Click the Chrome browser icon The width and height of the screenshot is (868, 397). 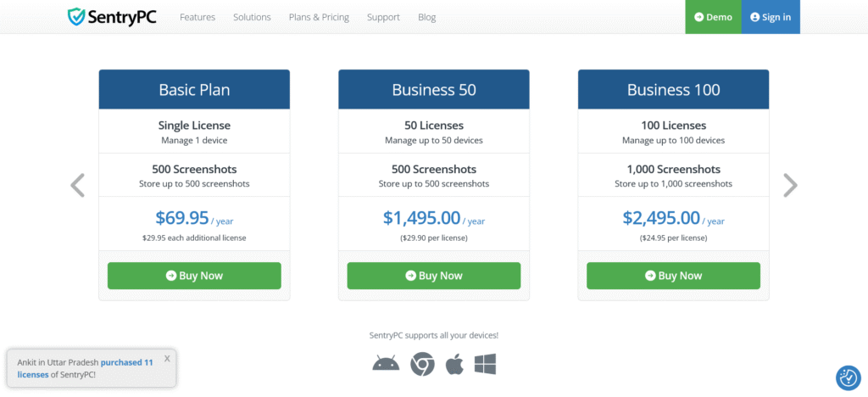coord(422,365)
